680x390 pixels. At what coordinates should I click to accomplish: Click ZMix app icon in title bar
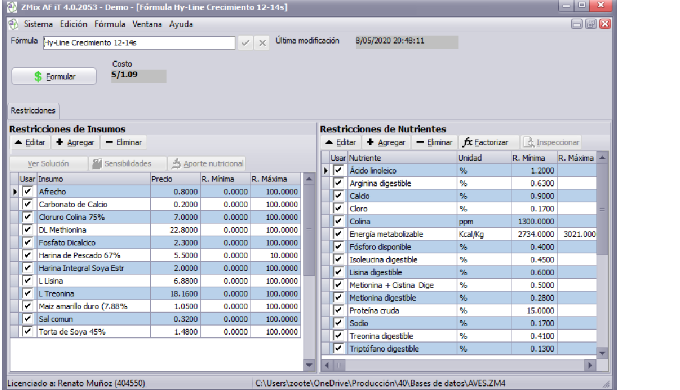12,7
